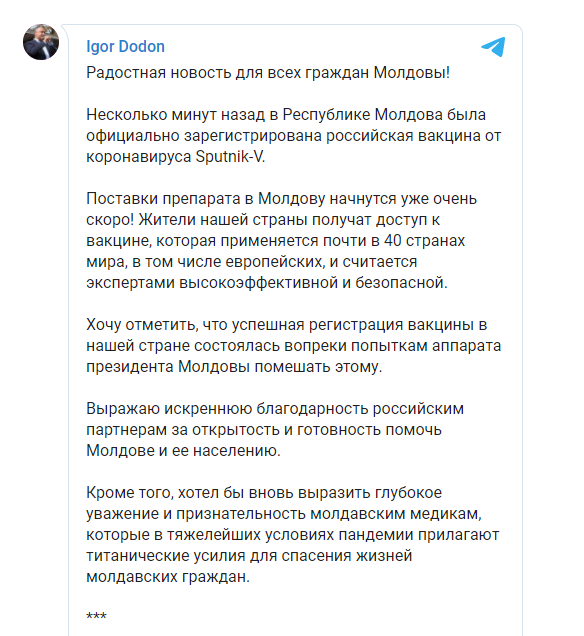Click the paragraph starting 'Хочу отметить'
Screen dimensions: 584x636
click(294, 346)
